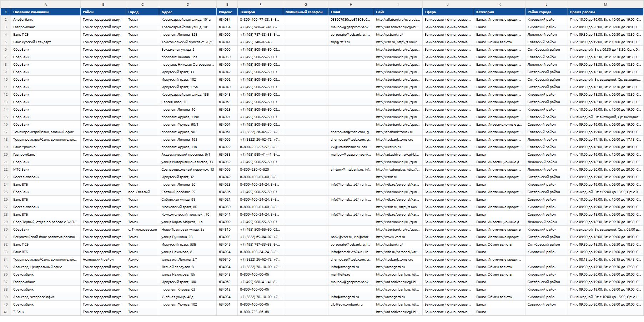Click the 'Т-Банк' company cell
Screen dimensions: 644x322
click(x=46, y=312)
